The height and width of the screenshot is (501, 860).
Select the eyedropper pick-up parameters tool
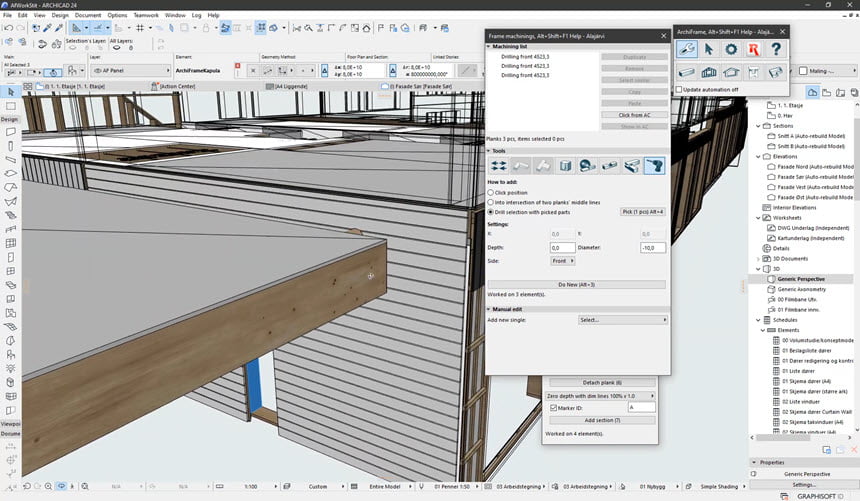point(47,28)
